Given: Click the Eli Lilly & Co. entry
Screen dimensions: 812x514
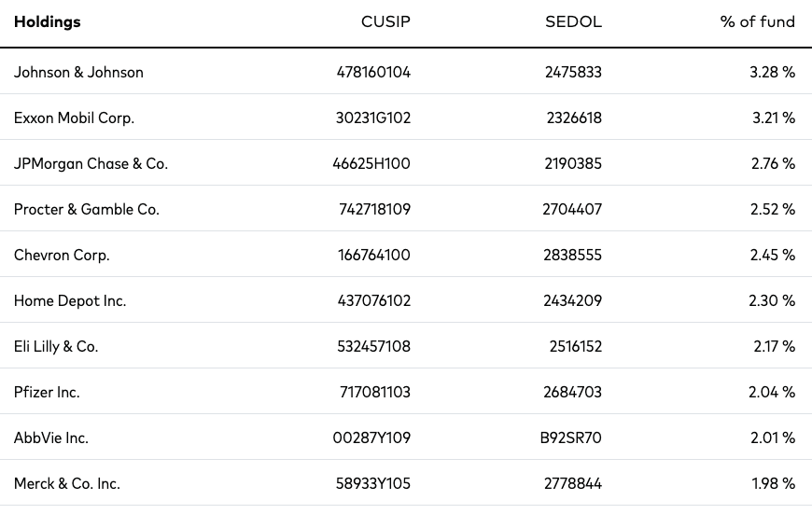Looking at the screenshot, I should click(x=56, y=346).
